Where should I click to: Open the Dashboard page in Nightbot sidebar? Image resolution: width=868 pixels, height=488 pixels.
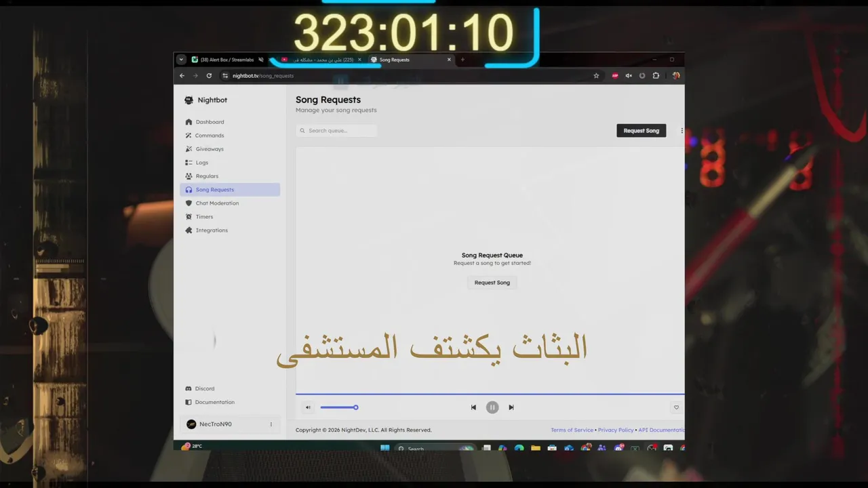tap(229, 122)
